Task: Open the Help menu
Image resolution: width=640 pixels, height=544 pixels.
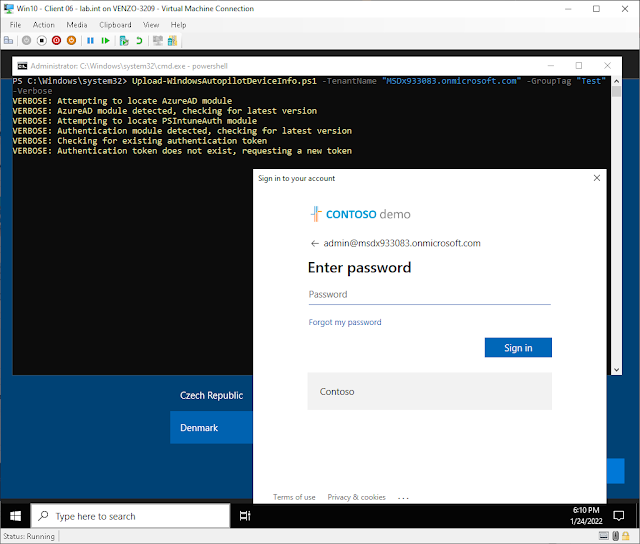Action: coord(178,25)
